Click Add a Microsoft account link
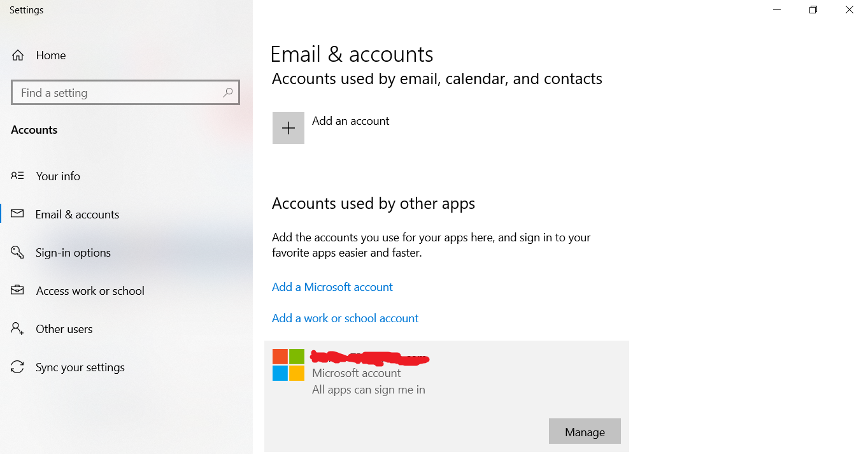 tap(332, 287)
